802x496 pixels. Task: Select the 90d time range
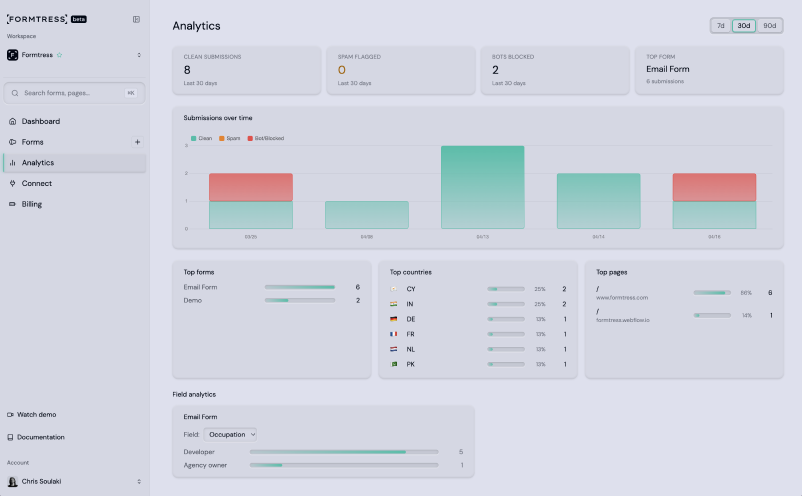[769, 26]
